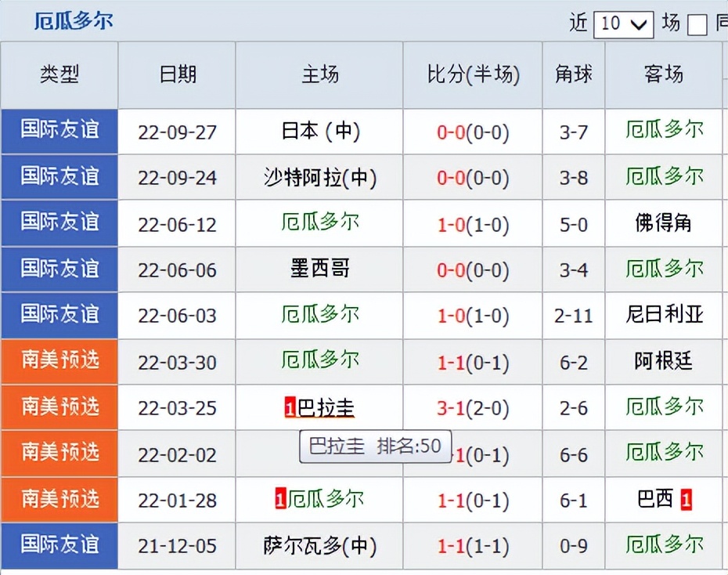Image resolution: width=728 pixels, height=575 pixels.
Task: Click the 比分(半场) column header
Action: tap(471, 75)
